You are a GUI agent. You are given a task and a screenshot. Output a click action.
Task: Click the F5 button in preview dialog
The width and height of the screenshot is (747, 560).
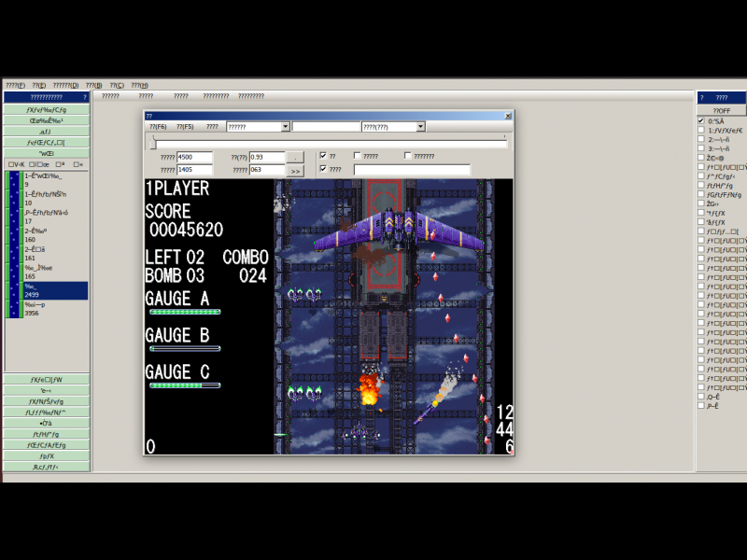click(185, 127)
